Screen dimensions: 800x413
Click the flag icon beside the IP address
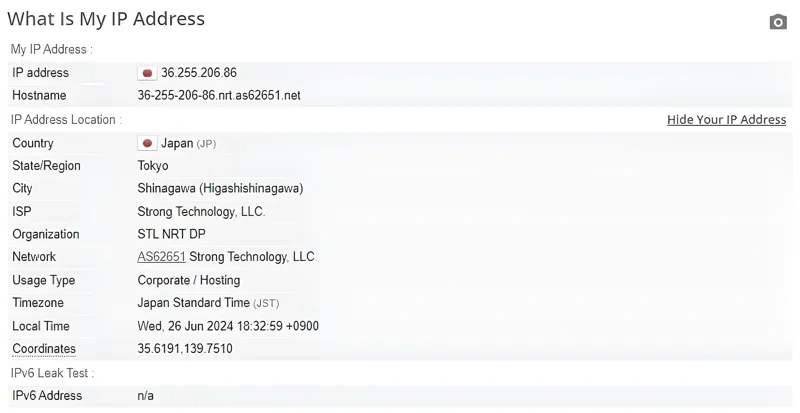(147, 73)
